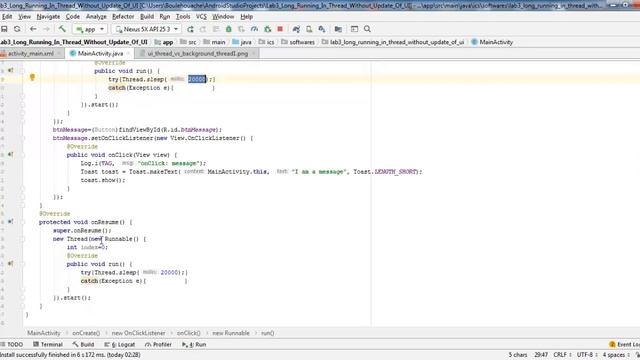Click the java breadcrumb folder
The height and width of the screenshot is (360, 640).
[242, 42]
